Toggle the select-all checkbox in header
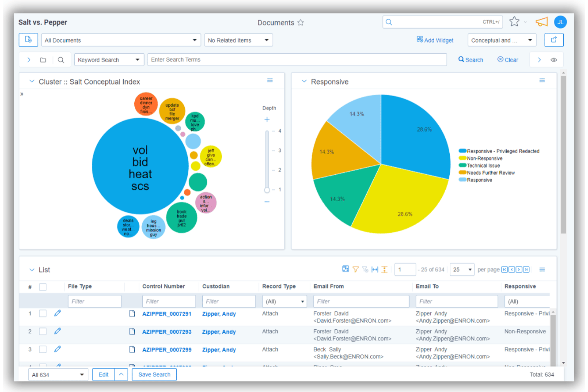The height and width of the screenshot is (392, 588). point(43,287)
